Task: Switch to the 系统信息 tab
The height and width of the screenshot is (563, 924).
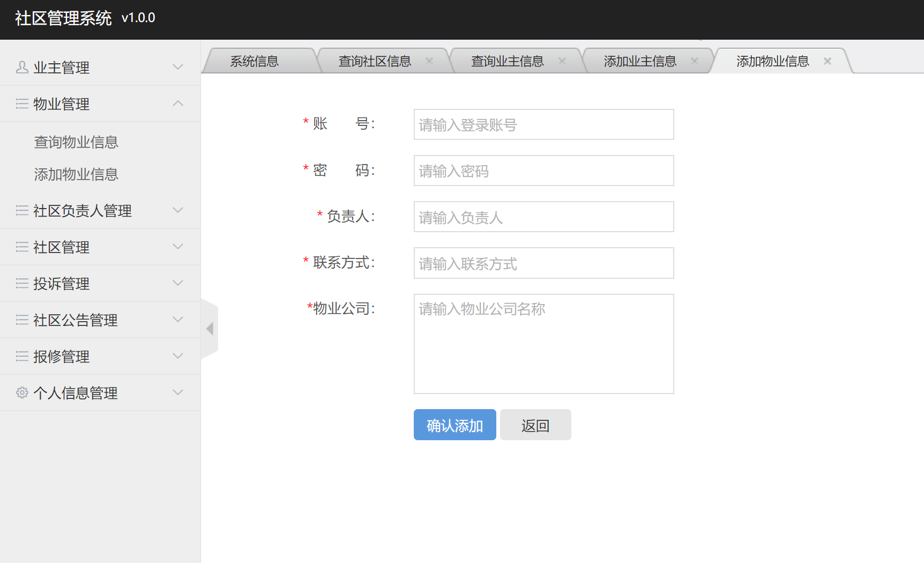Action: [254, 61]
